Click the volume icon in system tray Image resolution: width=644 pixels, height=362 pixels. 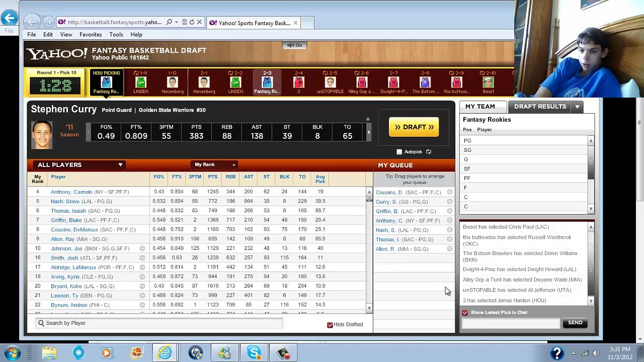pos(596,353)
